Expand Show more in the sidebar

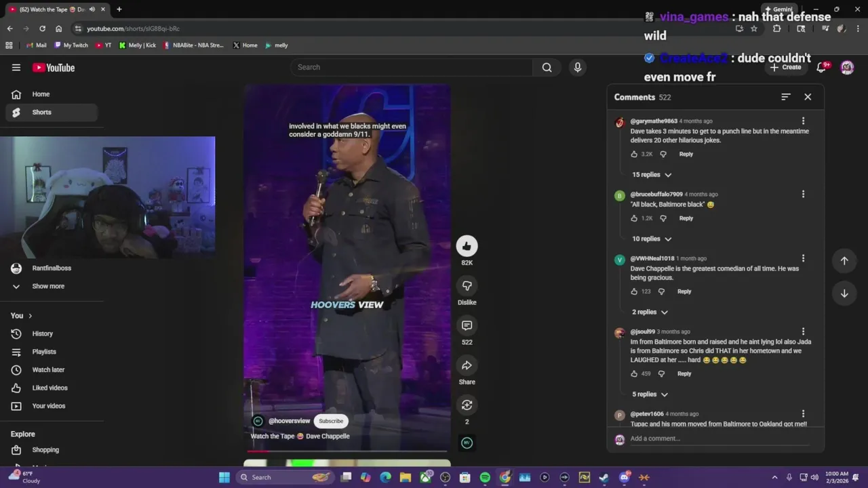[48, 286]
